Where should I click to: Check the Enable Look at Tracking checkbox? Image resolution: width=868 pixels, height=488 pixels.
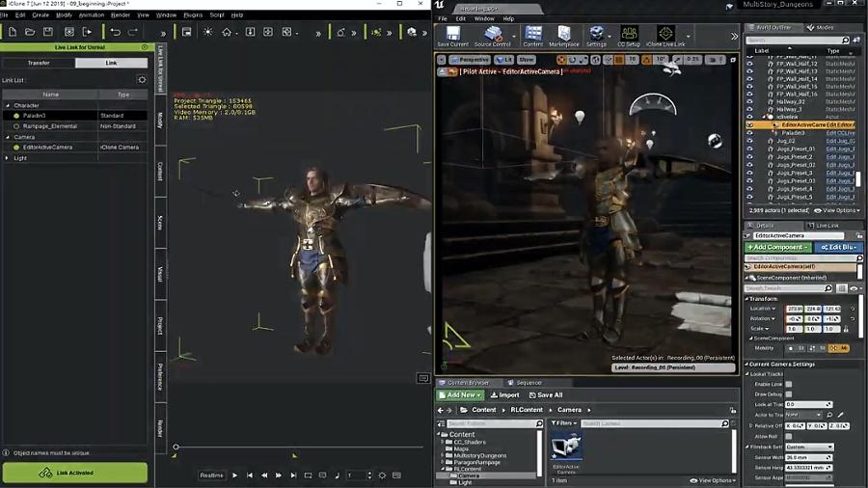tap(788, 384)
